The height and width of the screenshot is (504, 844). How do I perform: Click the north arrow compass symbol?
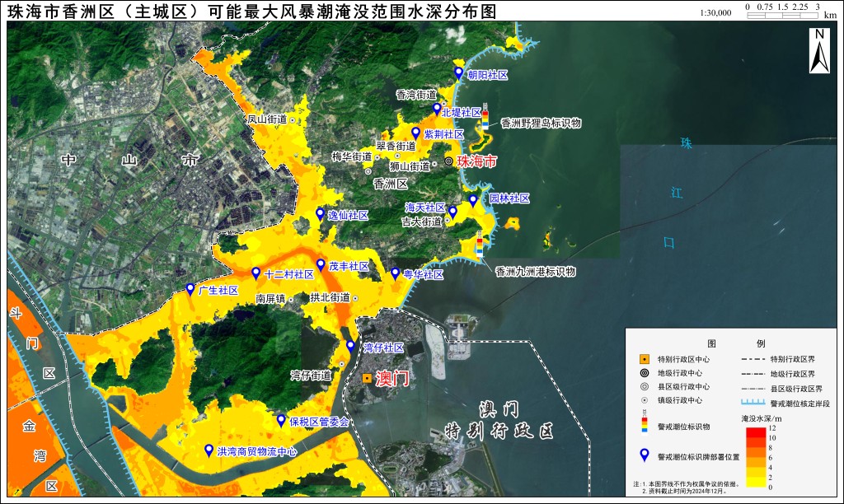click(x=819, y=51)
